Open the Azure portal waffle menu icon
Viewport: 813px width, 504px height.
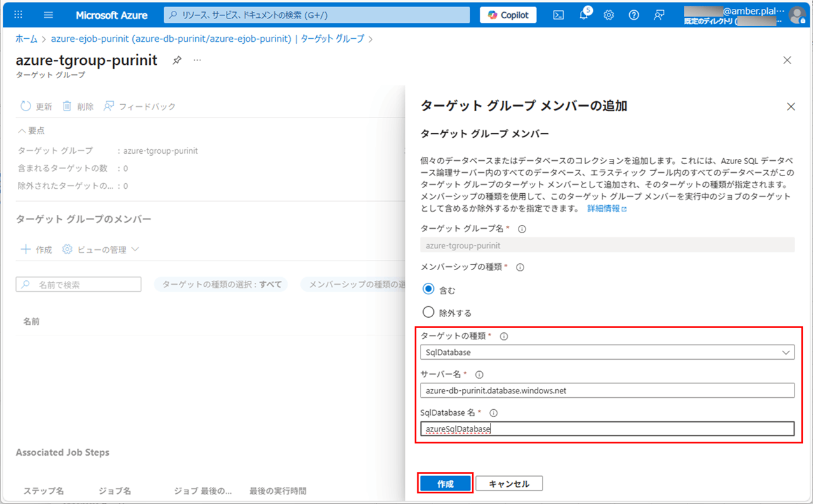pyautogui.click(x=18, y=15)
